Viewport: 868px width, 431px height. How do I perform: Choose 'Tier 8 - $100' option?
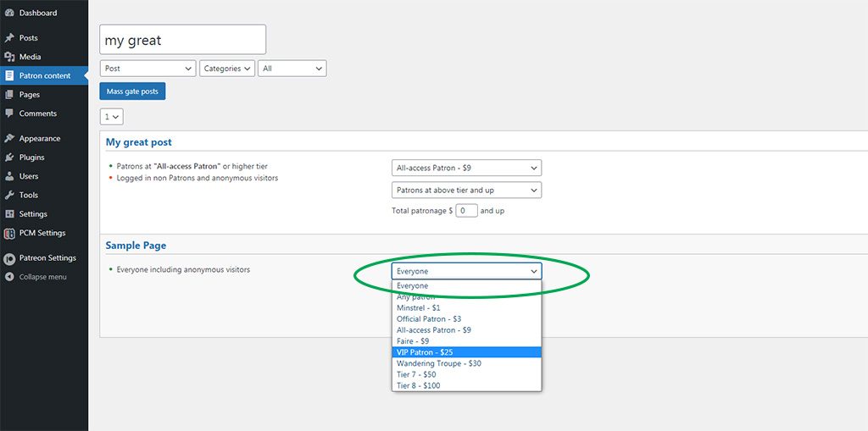tap(467, 385)
